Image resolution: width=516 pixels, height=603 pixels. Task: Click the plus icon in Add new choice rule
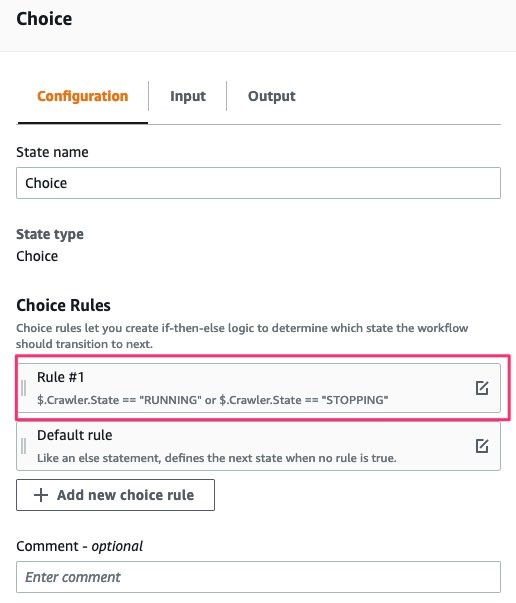point(41,495)
